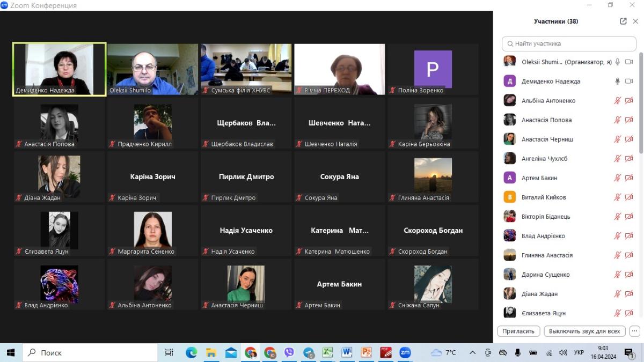Click the Найти участника search field
The width and height of the screenshot is (644, 362).
point(569,43)
